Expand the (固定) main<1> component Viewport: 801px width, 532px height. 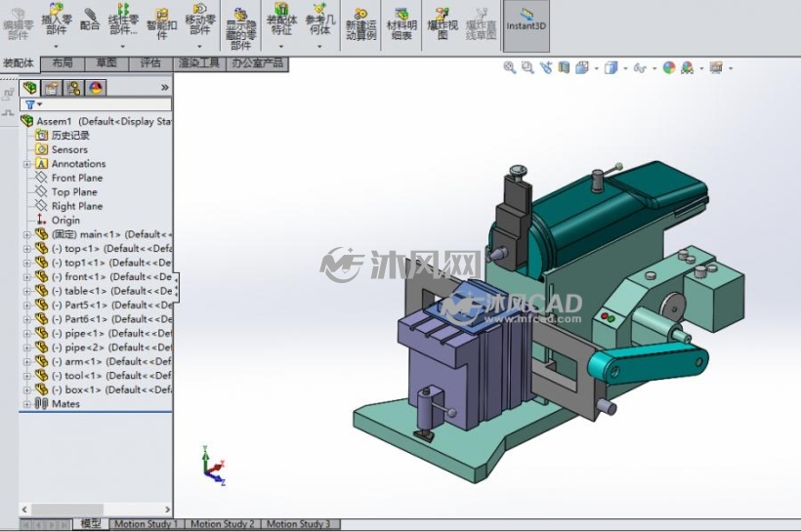26,235
